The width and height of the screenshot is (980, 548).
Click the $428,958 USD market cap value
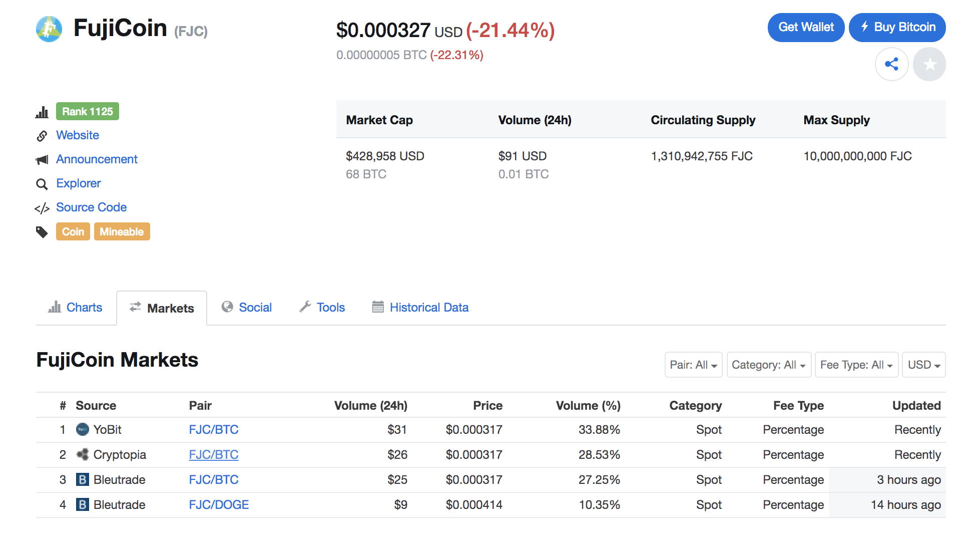click(x=385, y=156)
